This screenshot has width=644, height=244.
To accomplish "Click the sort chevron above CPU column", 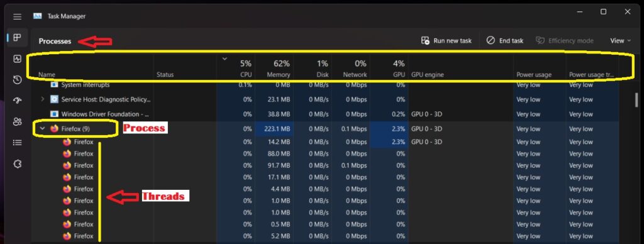I will click(225, 58).
